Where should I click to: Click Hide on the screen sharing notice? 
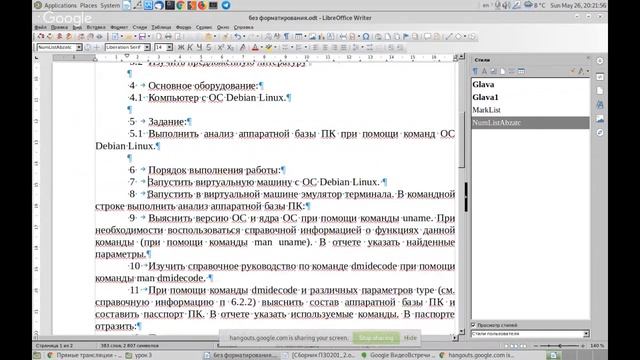410,338
